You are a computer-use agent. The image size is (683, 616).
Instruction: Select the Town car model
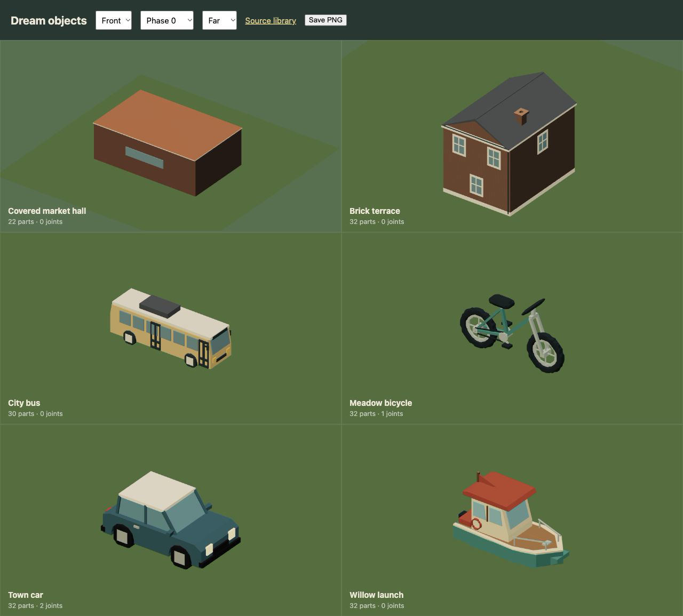tap(171, 520)
